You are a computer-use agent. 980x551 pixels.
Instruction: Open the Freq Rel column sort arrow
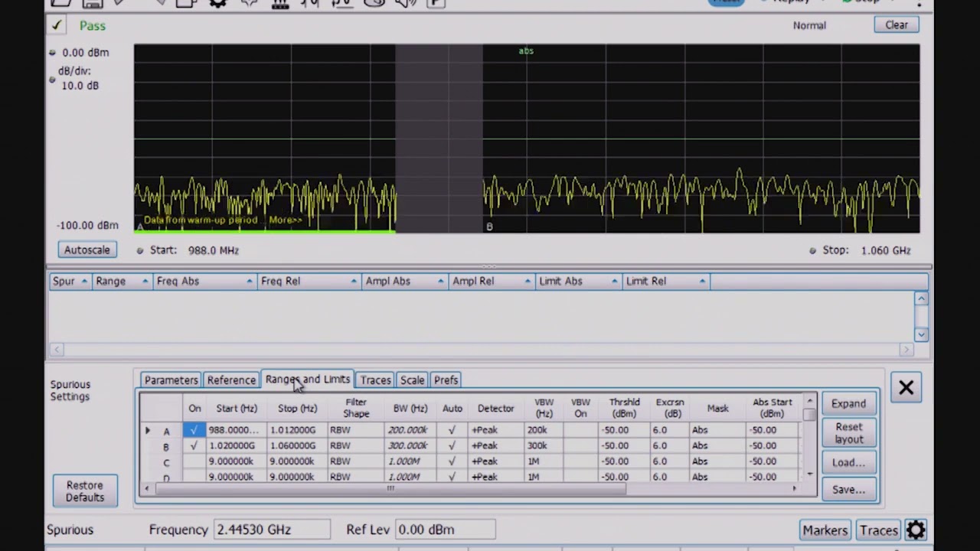click(x=354, y=282)
